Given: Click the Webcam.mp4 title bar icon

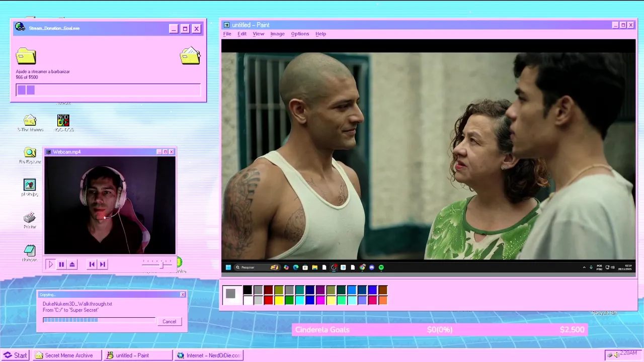Looking at the screenshot, I should 49,152.
